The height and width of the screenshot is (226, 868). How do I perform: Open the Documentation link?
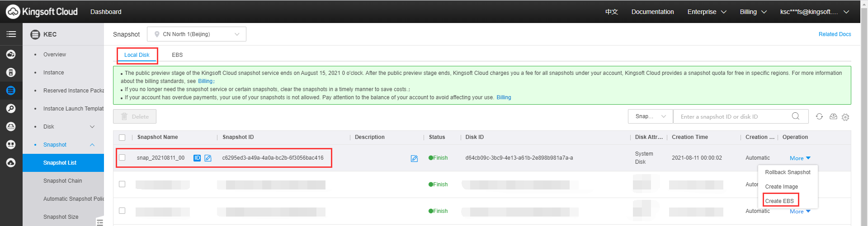point(652,12)
